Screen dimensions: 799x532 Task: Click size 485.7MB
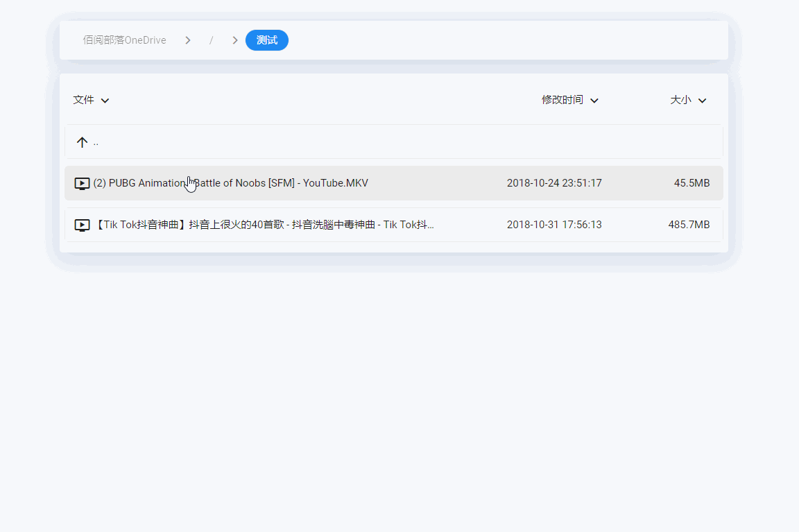point(689,225)
